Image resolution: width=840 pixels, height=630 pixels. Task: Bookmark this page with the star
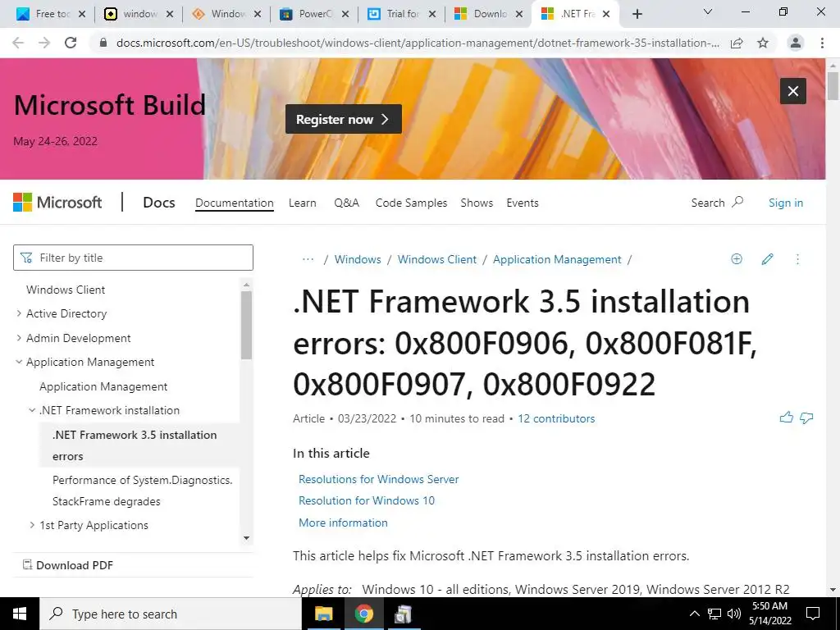[763, 43]
